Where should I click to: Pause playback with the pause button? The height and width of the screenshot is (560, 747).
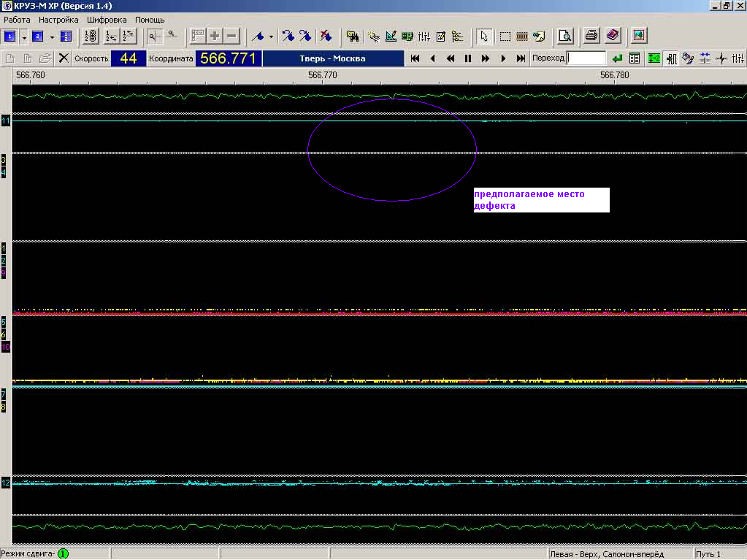pyautogui.click(x=468, y=58)
